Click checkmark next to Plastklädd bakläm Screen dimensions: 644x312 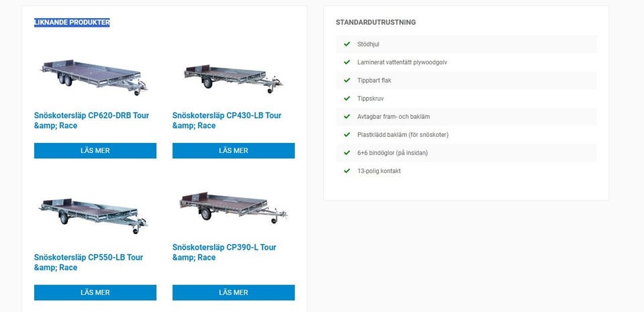pos(347,135)
